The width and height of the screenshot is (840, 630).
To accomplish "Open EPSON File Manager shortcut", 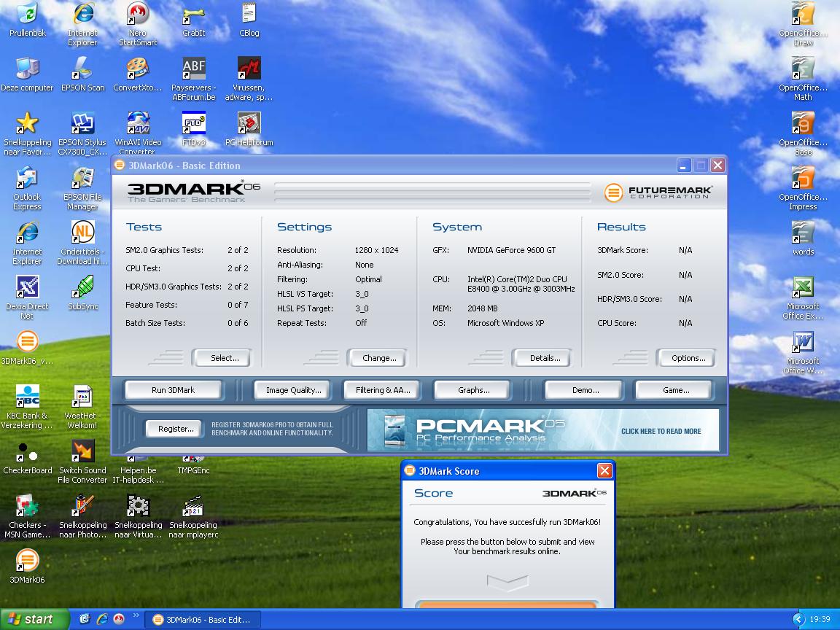I will (82, 187).
